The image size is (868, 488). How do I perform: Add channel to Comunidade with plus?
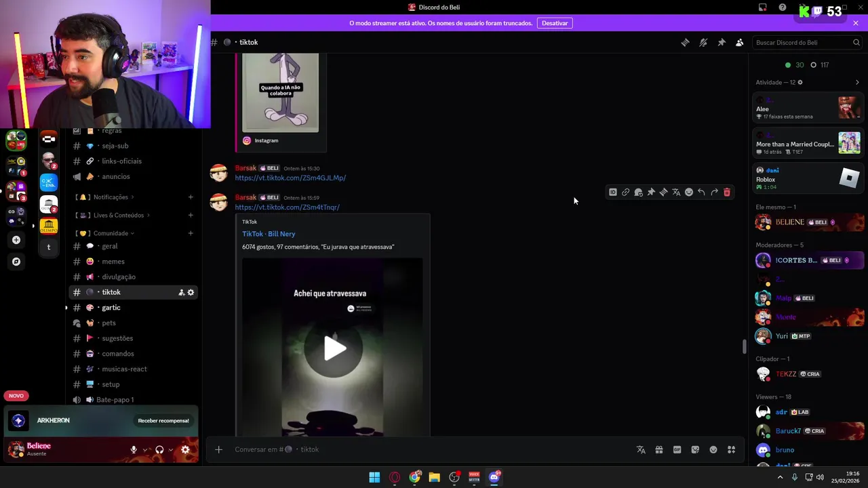pyautogui.click(x=191, y=233)
